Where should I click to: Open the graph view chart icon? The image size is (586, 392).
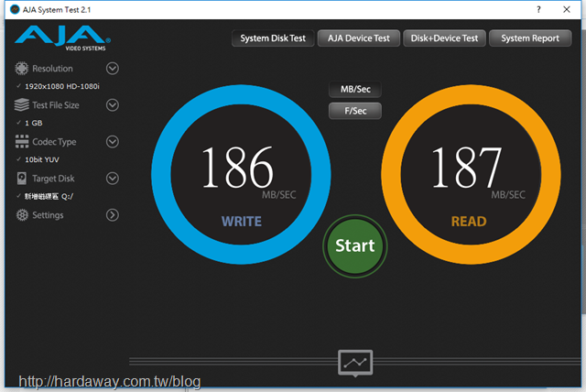click(x=355, y=363)
